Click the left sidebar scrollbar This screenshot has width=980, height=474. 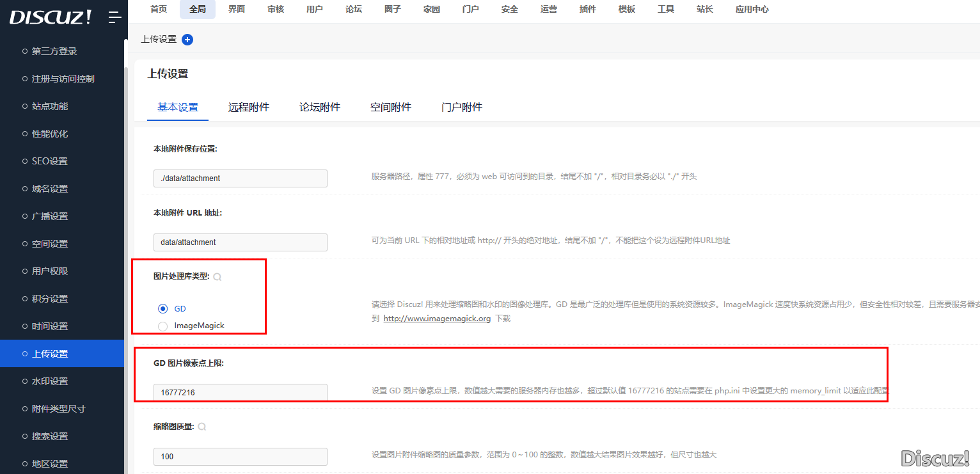pos(126,256)
